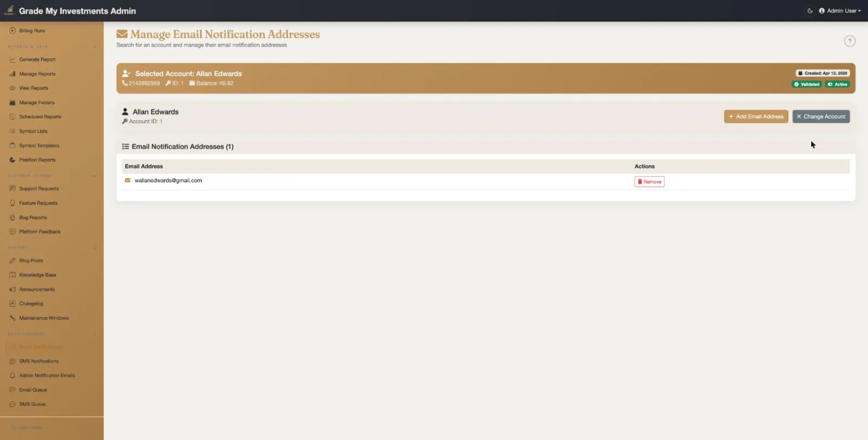This screenshot has height=440, width=868.
Task: Collapse the Reports & Data section chevron
Action: click(94, 47)
